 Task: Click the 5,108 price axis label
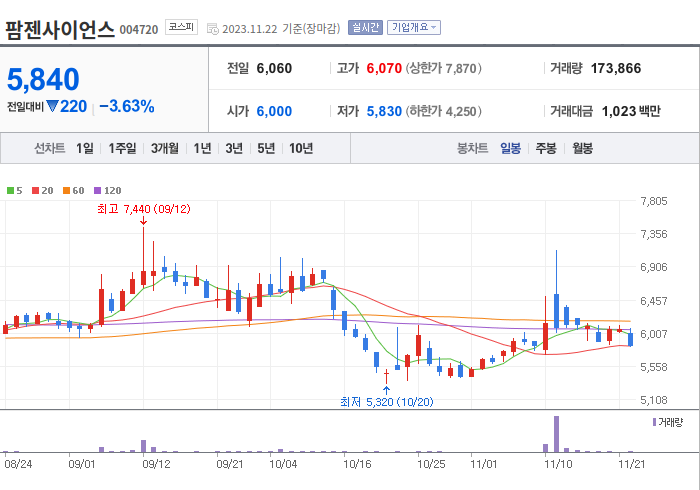[x=654, y=400]
